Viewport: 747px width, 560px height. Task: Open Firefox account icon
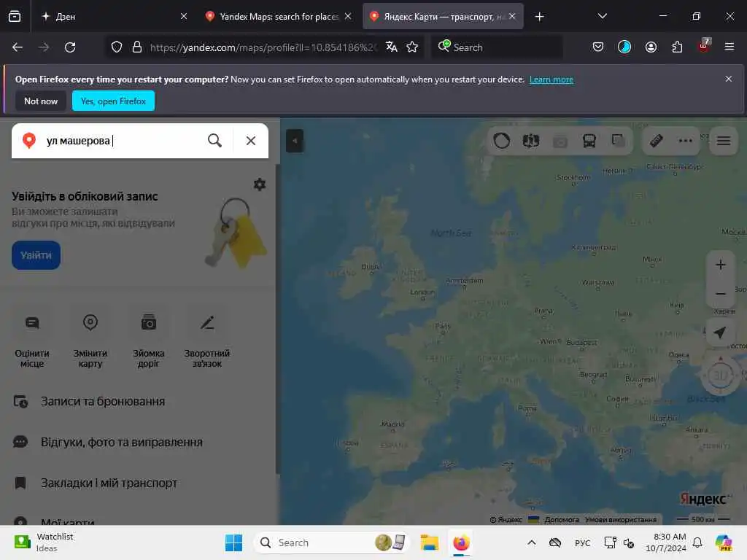[651, 47]
